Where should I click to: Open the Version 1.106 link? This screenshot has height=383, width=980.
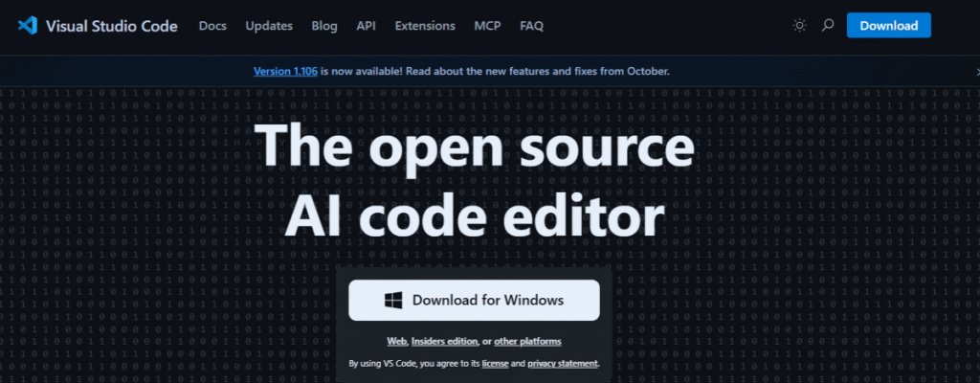coord(285,72)
